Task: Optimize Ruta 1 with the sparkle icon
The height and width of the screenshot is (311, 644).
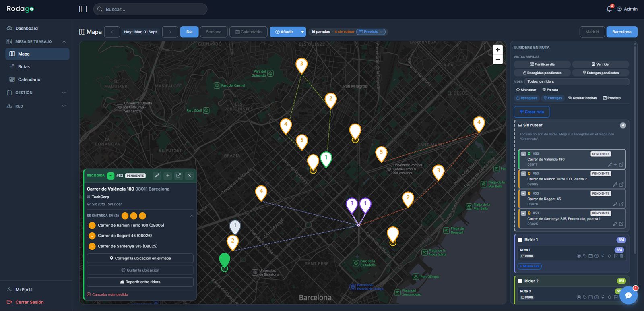Action: (603, 256)
